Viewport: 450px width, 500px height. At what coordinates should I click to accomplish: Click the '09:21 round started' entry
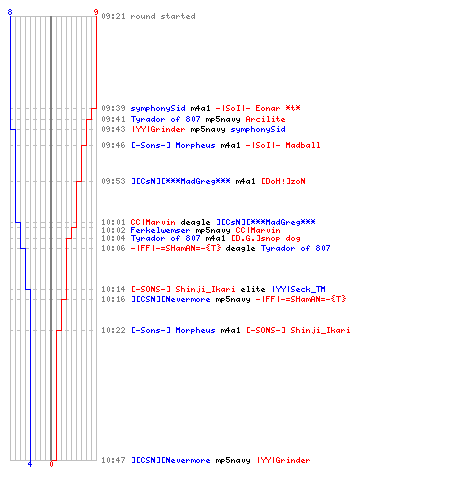coord(148,16)
